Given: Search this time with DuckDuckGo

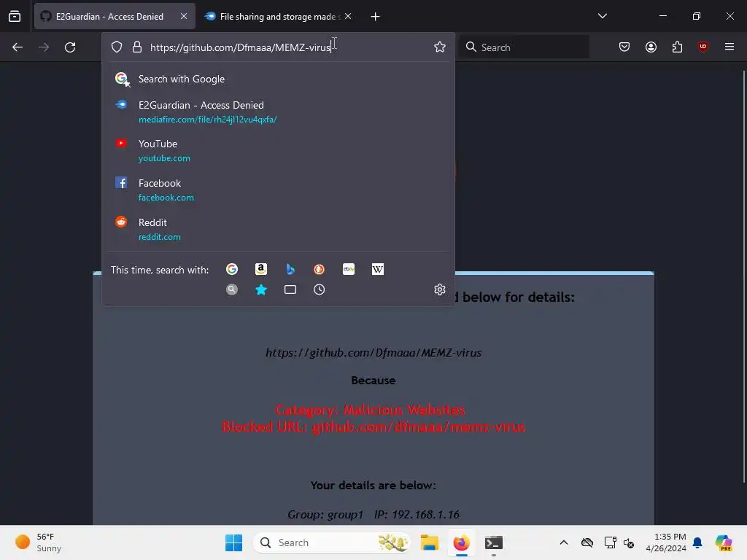Looking at the screenshot, I should coord(320,269).
